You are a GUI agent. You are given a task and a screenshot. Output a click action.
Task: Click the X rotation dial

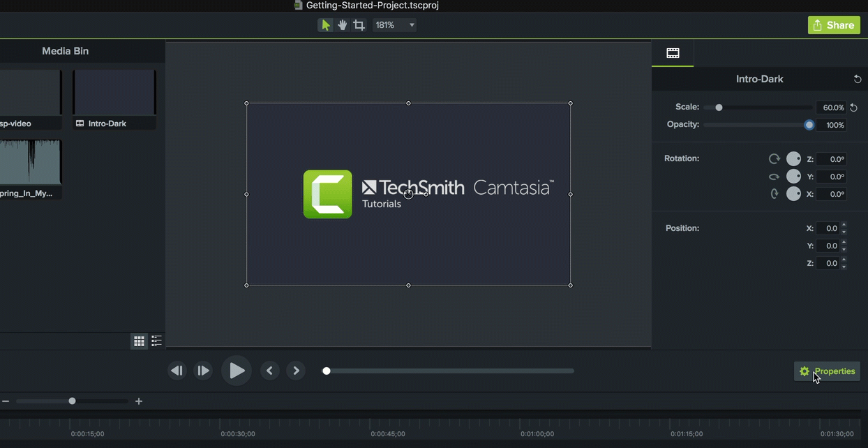793,194
